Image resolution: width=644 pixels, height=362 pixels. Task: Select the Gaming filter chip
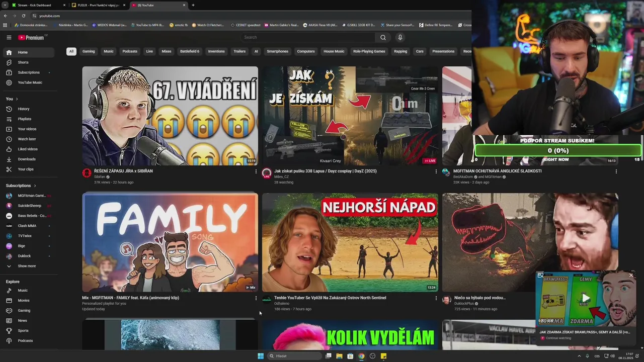click(x=89, y=51)
